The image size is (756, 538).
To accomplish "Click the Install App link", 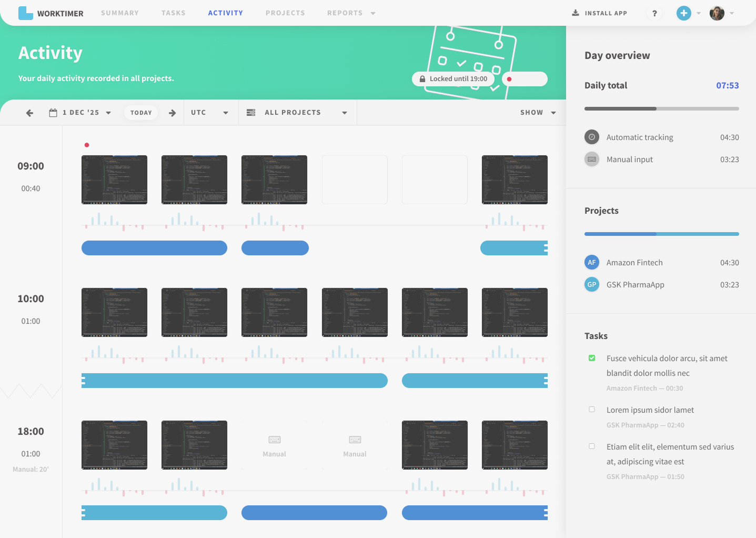I will [600, 13].
